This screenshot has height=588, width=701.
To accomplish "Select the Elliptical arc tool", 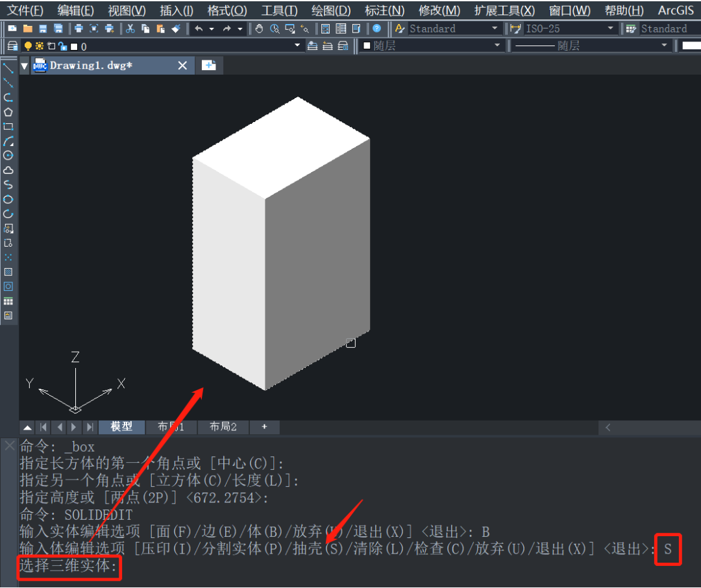I will click(x=8, y=214).
